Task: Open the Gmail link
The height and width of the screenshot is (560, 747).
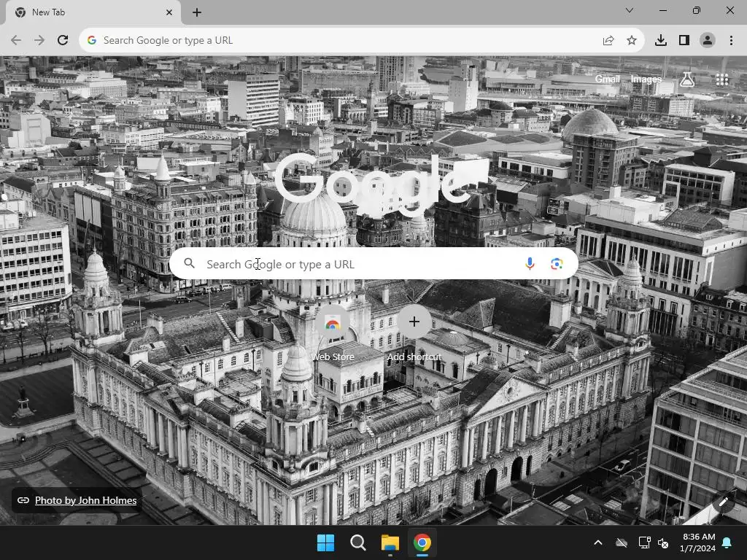Action: coord(608,79)
